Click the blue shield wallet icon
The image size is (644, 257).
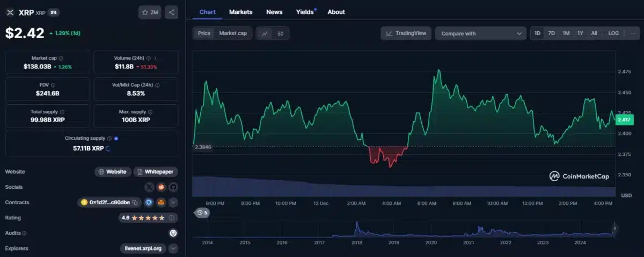click(149, 202)
